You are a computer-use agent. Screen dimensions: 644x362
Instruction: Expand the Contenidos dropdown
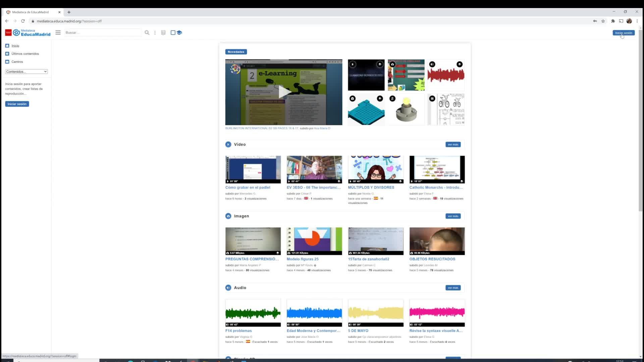tap(26, 71)
